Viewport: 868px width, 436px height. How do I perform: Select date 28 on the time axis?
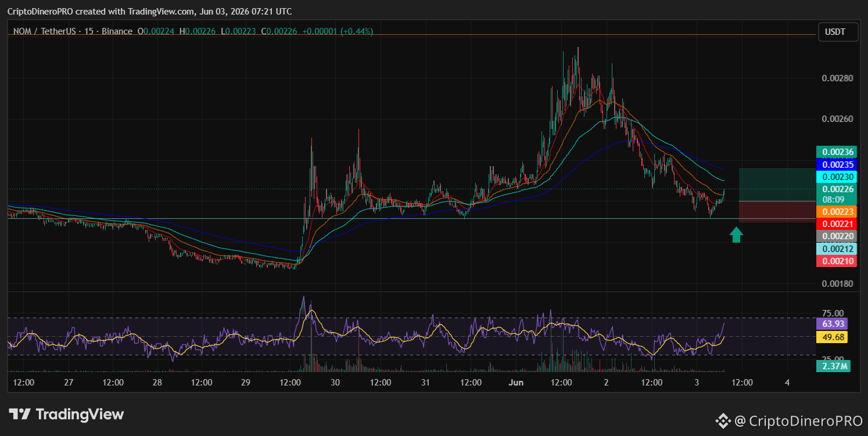pos(157,383)
